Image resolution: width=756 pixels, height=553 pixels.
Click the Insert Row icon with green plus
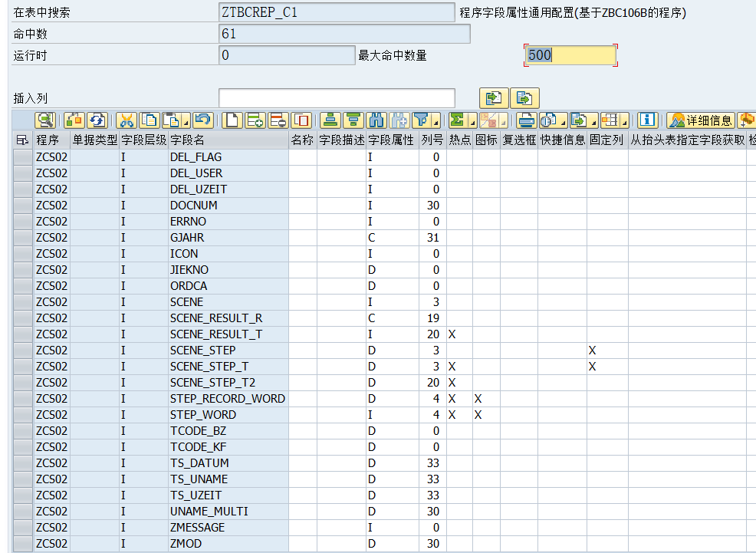pyautogui.click(x=255, y=120)
